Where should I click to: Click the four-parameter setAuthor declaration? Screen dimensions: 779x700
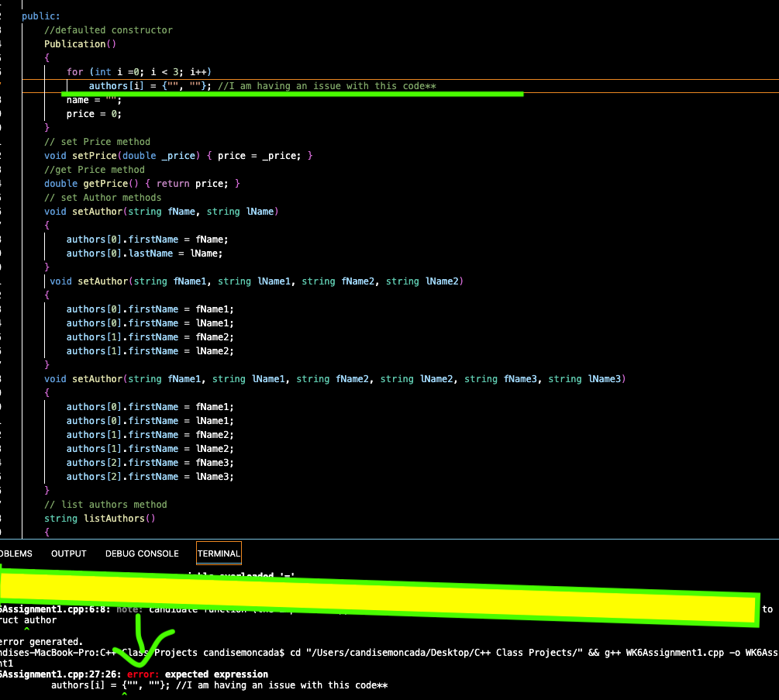(257, 281)
